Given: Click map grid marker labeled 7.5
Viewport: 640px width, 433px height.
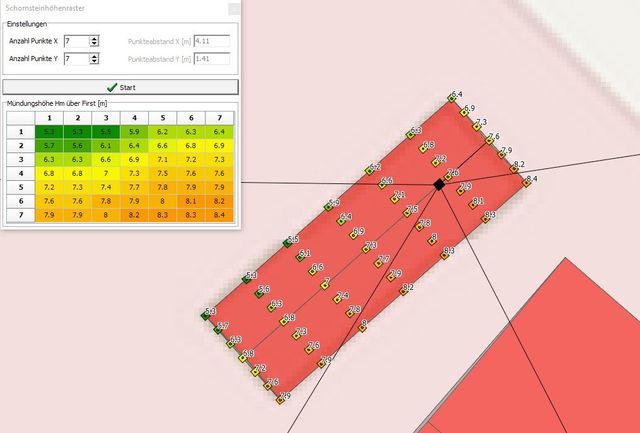Looking at the screenshot, I should pos(407,213).
